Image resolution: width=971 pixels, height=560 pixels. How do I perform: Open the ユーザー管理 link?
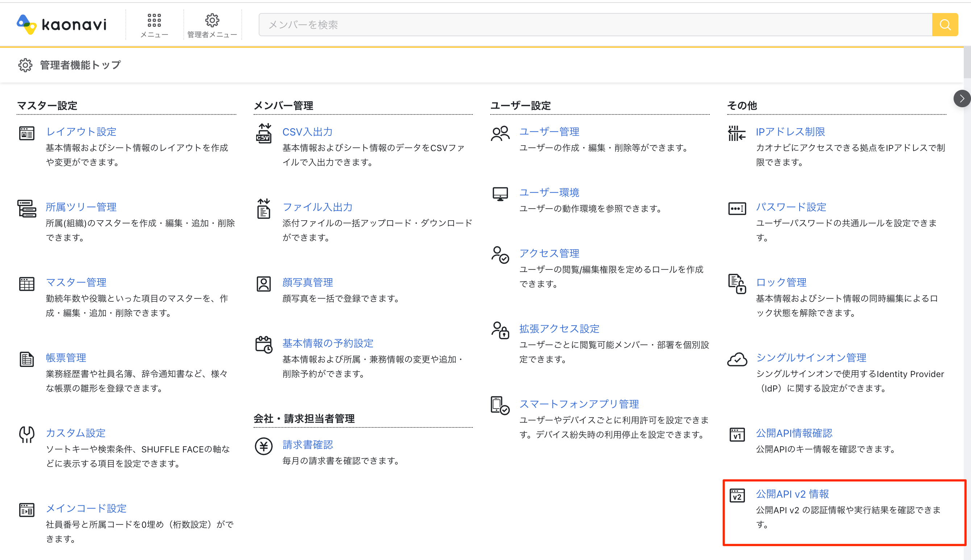click(x=549, y=131)
